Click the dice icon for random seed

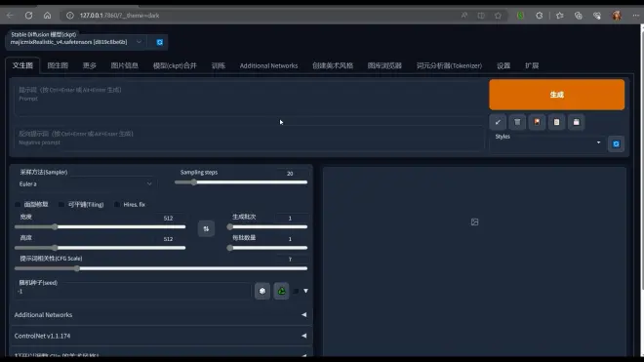[x=262, y=291]
